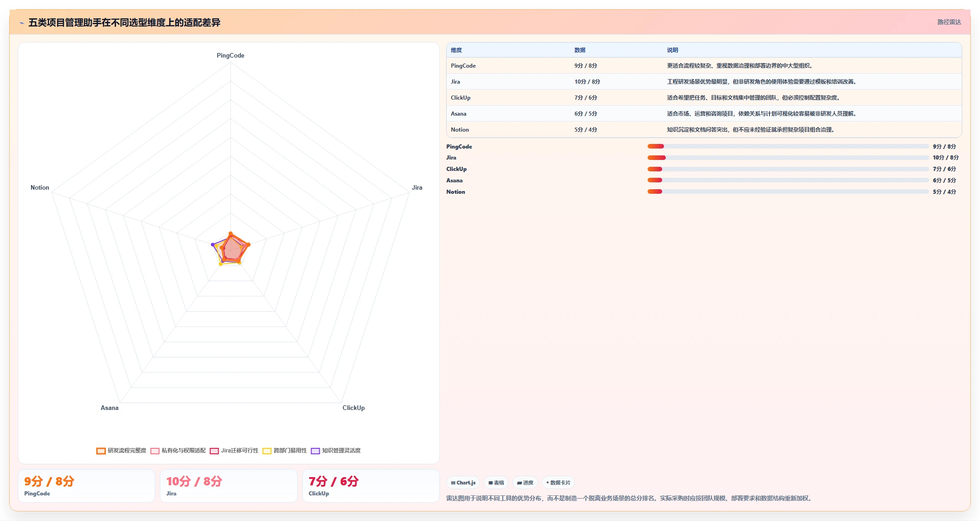Click Notion axis label on radar chart
980x521 pixels.
point(40,188)
